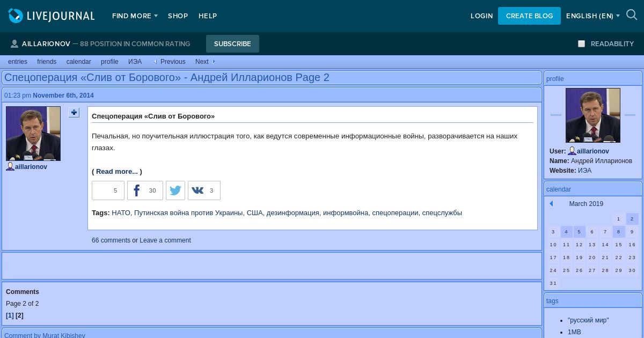The width and height of the screenshot is (644, 338).
Task: Click the tags sidebar header link
Action: 552,301
